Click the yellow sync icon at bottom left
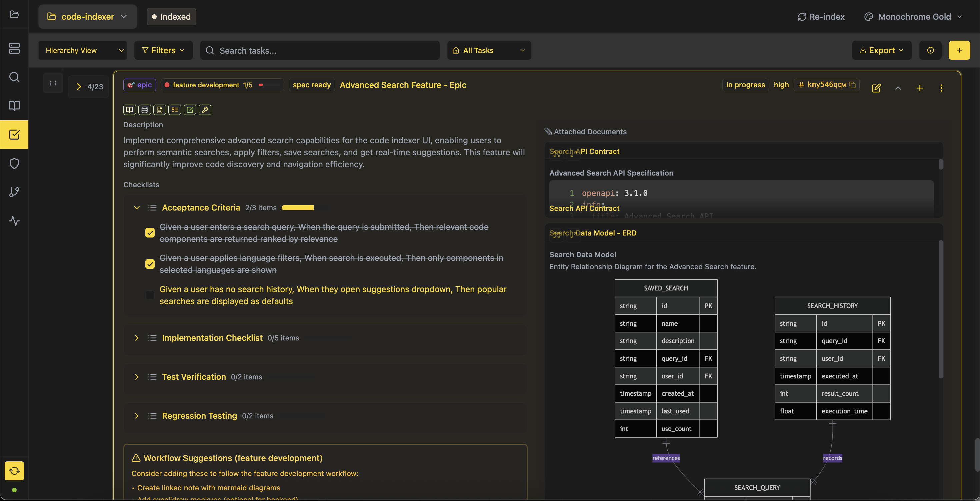 click(x=14, y=471)
